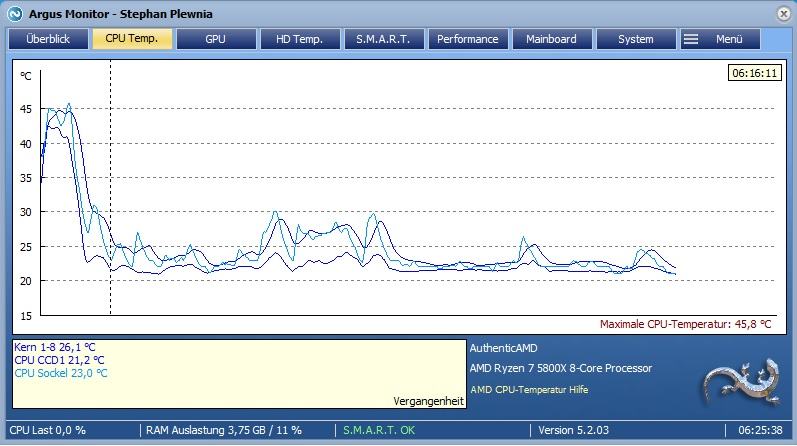Click the AuthenticAMD vendor text

503,348
